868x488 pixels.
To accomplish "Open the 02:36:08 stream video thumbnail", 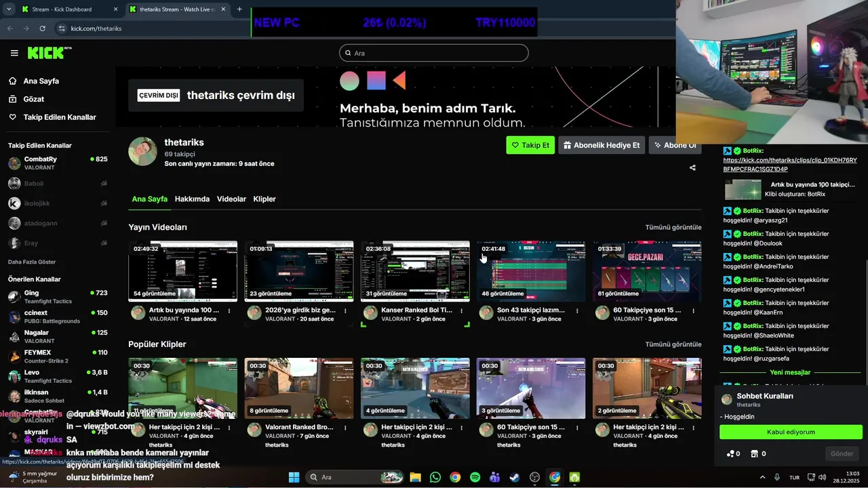I will (415, 271).
